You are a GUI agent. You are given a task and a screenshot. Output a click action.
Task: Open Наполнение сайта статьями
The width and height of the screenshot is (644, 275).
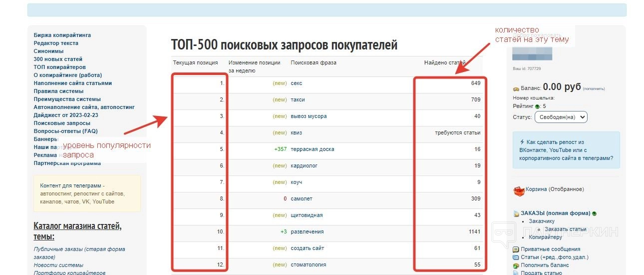pos(73,83)
